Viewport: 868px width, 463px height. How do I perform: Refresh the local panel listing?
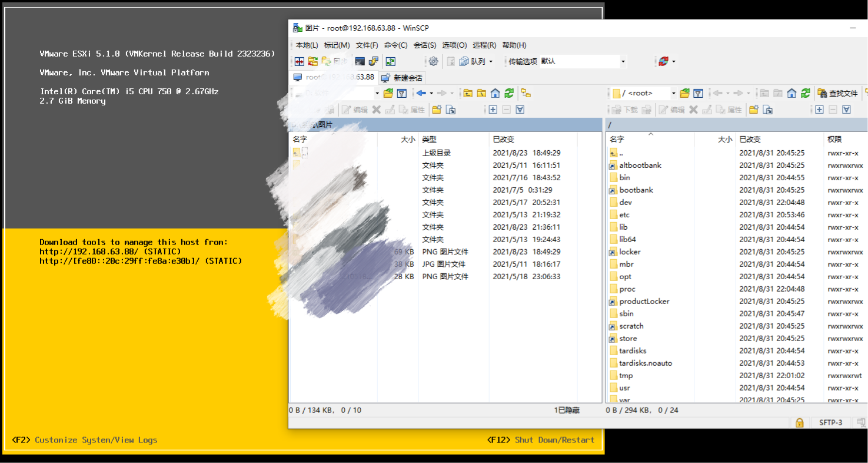(x=509, y=93)
